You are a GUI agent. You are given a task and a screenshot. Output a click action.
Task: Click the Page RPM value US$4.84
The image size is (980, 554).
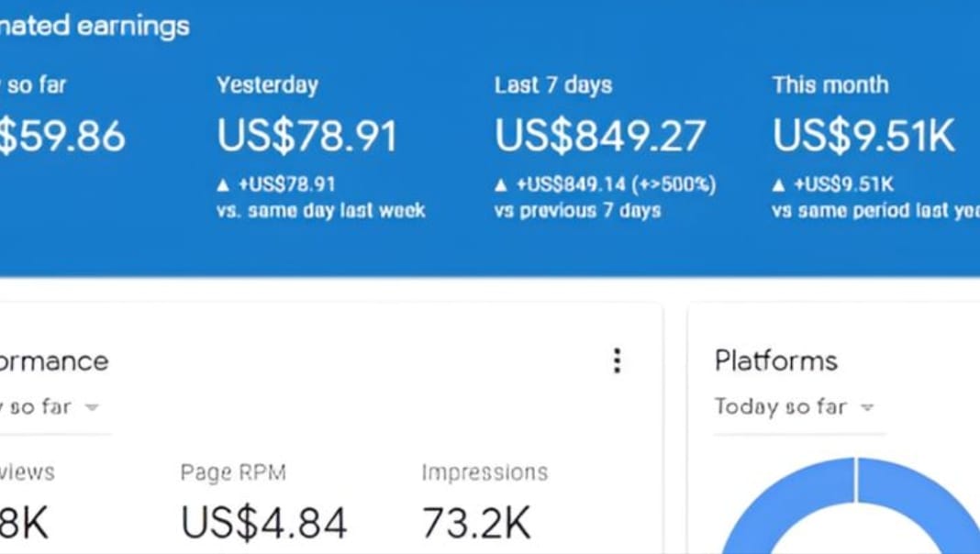click(x=263, y=522)
